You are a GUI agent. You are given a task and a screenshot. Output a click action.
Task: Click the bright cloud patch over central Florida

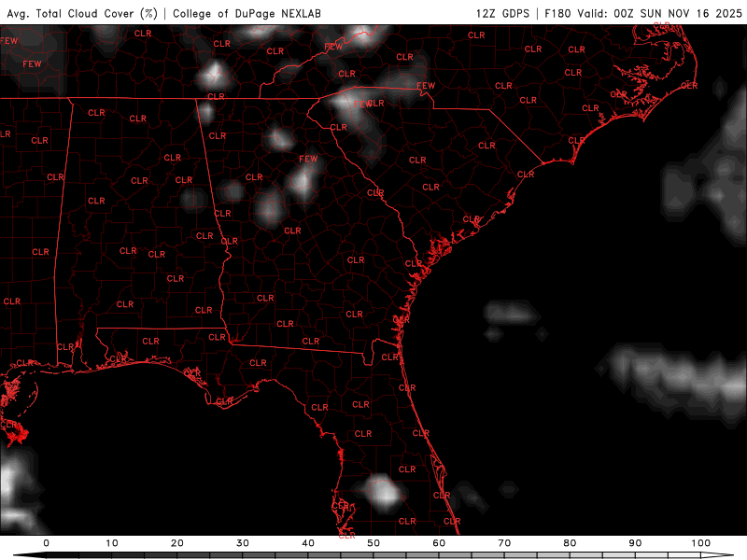[383, 492]
